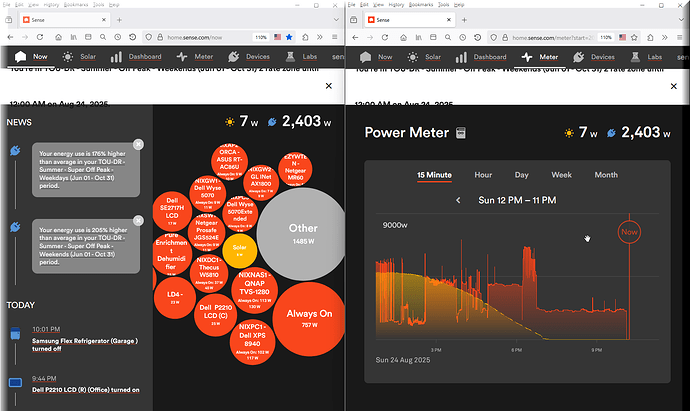The height and width of the screenshot is (411, 690).
Task: Open the Labs page in the Meter window
Action: click(646, 57)
